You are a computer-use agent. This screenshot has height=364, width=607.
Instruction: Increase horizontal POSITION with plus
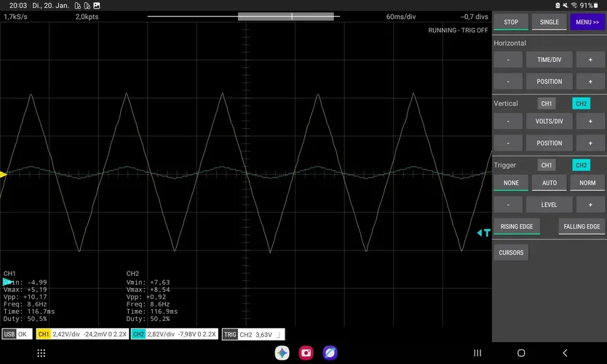tap(590, 82)
